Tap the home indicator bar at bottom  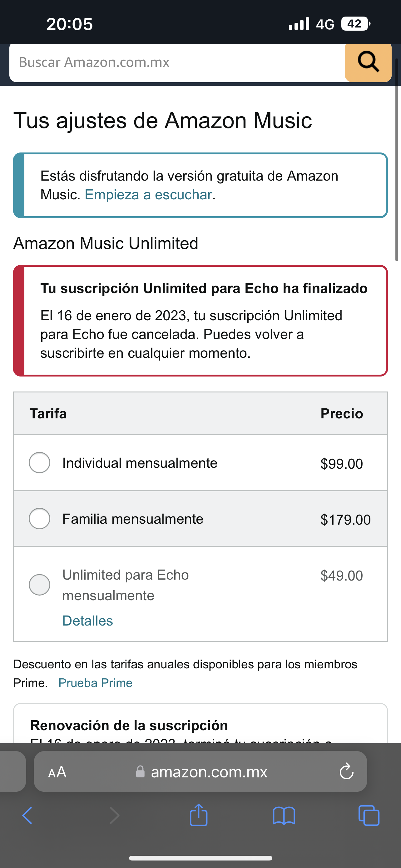point(200,858)
